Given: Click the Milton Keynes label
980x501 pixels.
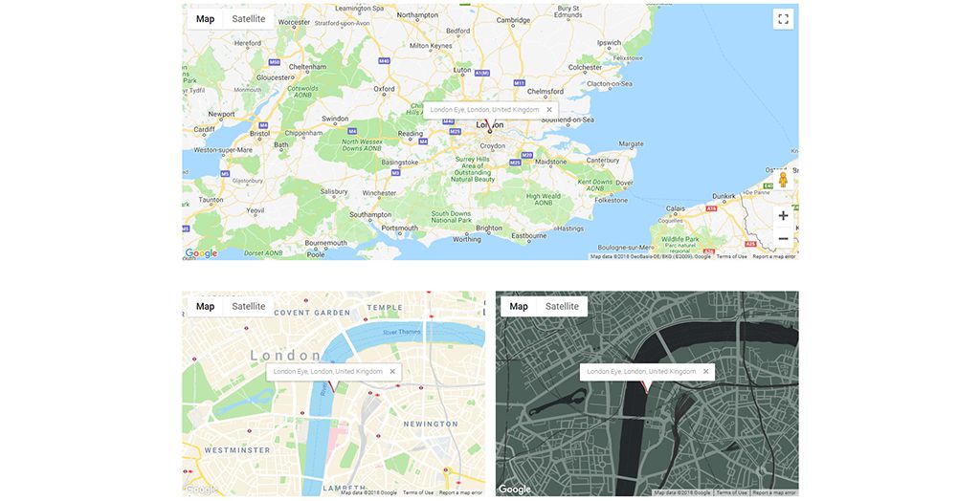Looking at the screenshot, I should [431, 46].
